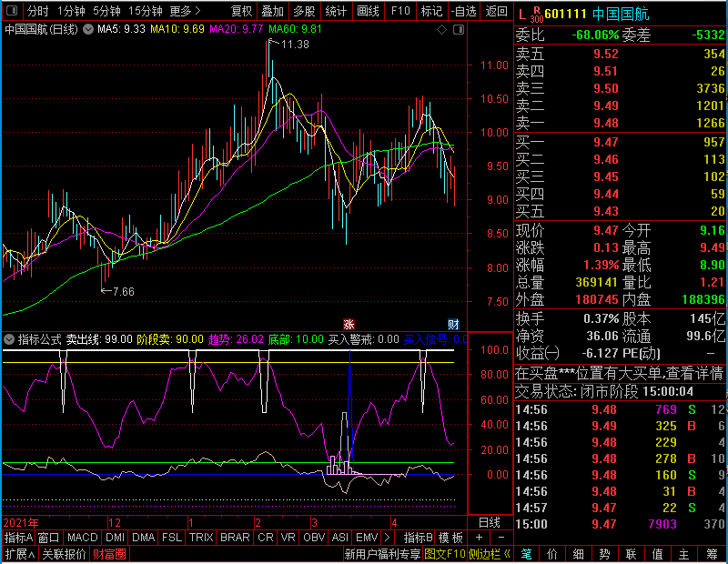Click the diamond marker icon above chart

[441, 30]
